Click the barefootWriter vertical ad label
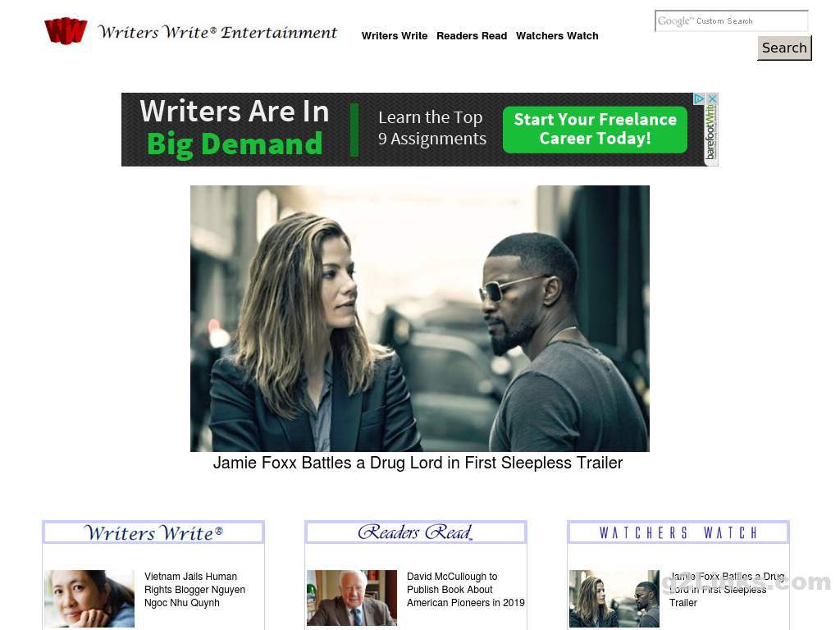 [710, 132]
